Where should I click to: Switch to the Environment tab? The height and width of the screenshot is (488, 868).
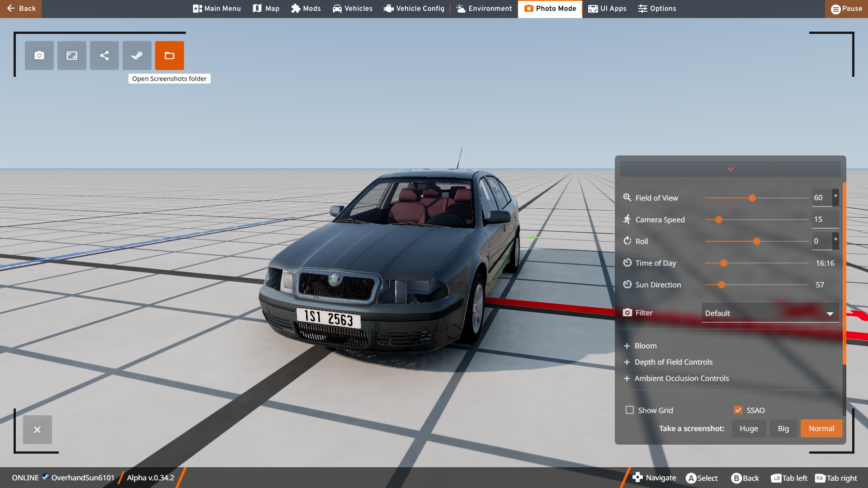click(484, 9)
